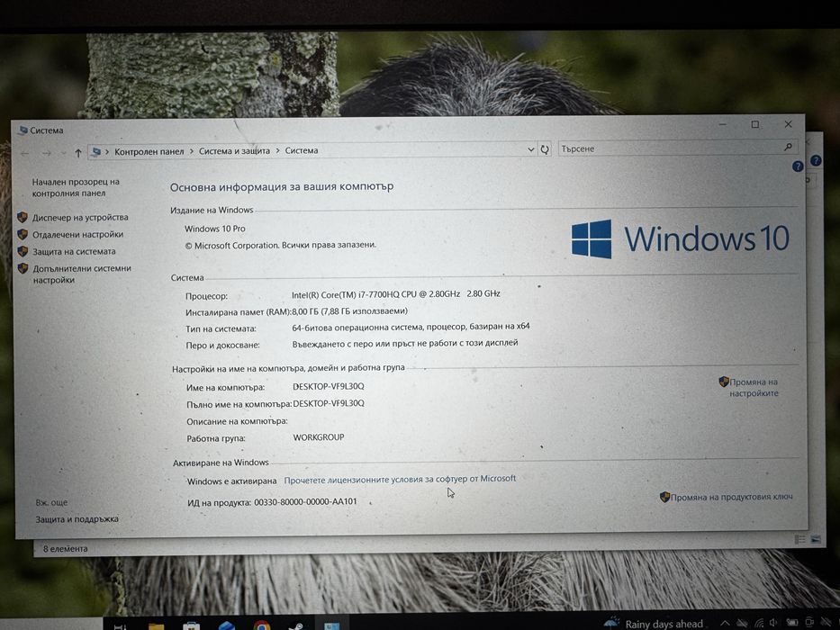Switch rear window to details view icon
Viewport: 840px width, 630px height.
799,539
